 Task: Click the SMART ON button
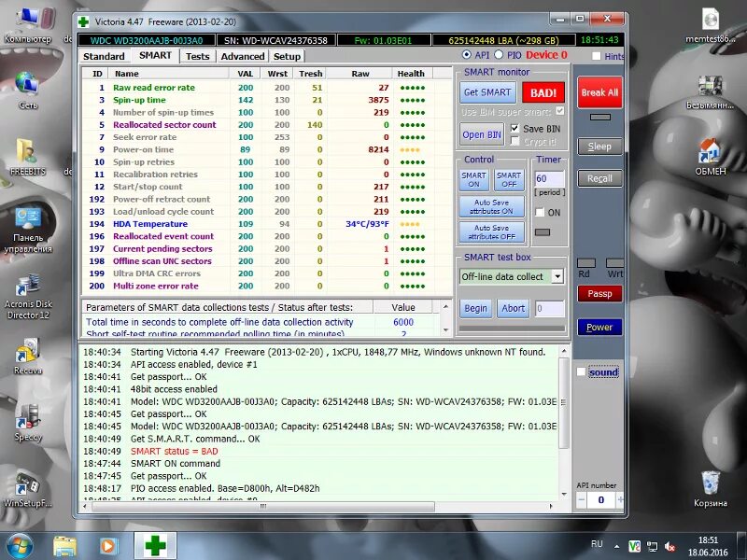coord(473,179)
